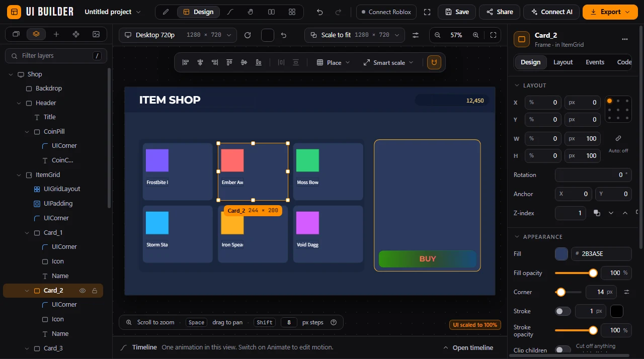
Task: Open the split columns view icon
Action: (271, 12)
